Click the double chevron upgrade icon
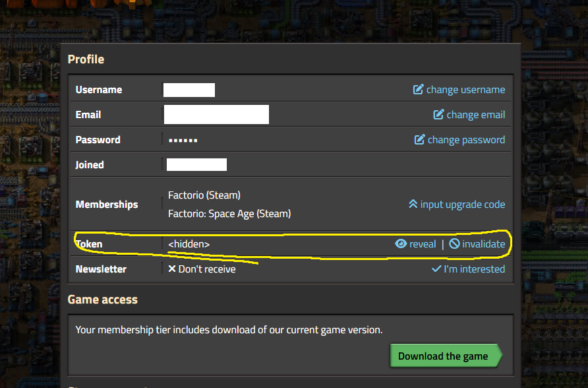Image resolution: width=588 pixels, height=388 pixels. [x=413, y=204]
